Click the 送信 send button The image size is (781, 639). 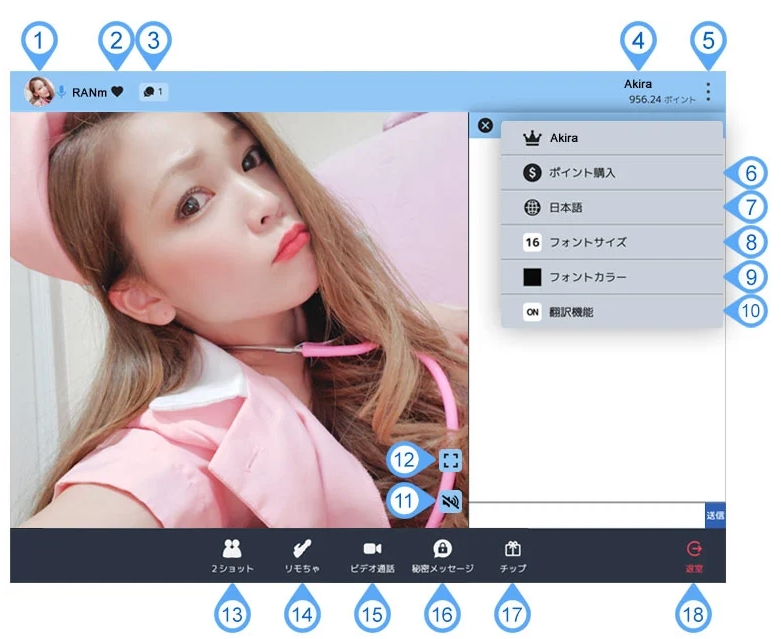[714, 515]
